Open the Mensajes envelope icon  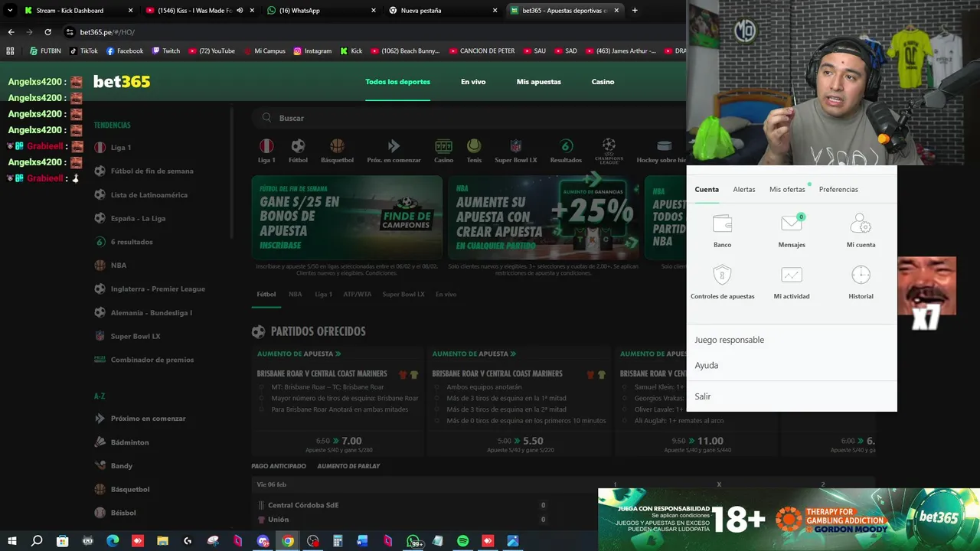792,223
